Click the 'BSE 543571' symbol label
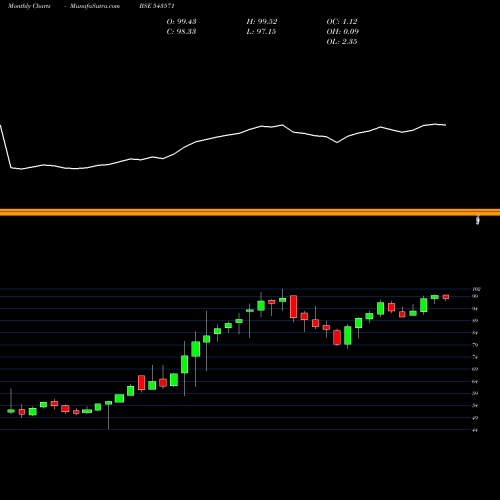The image size is (500, 500). point(157,6)
